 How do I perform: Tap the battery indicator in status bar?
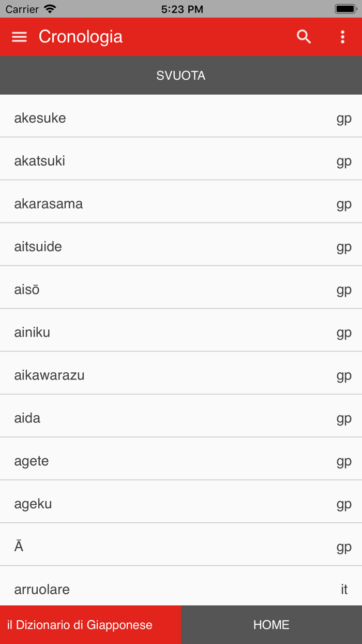[345, 9]
